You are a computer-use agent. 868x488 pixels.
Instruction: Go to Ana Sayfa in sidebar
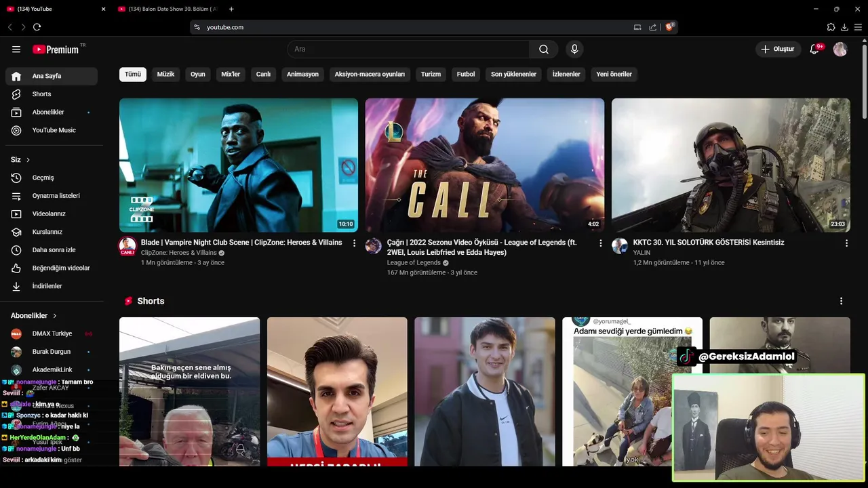coord(52,76)
